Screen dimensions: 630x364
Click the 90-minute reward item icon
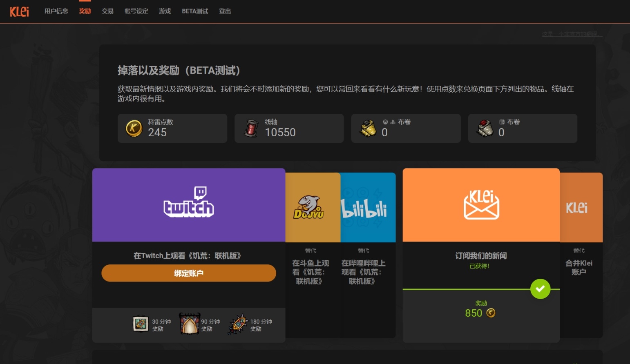[190, 324]
